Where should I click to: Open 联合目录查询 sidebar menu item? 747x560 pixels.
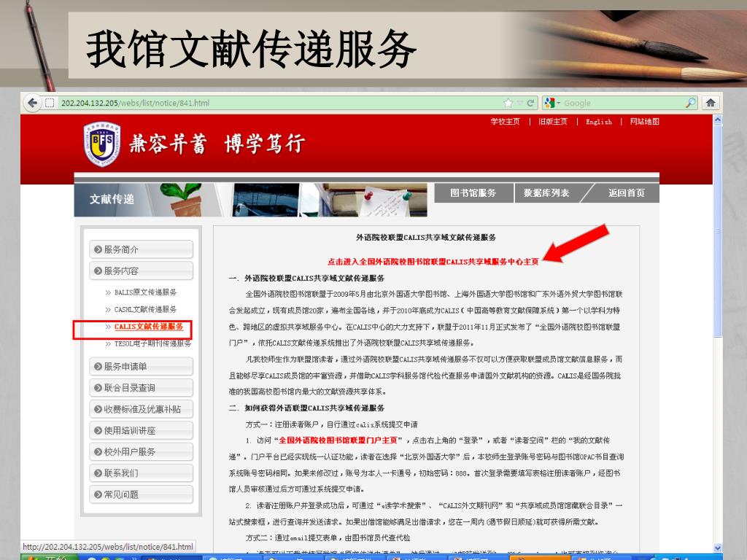coord(141,388)
